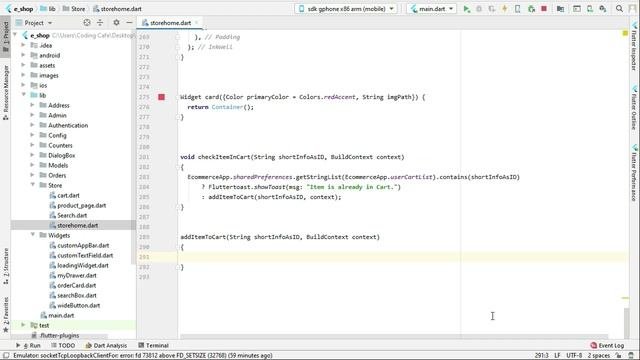
Task: Expand the assets folder
Action: coord(23,65)
